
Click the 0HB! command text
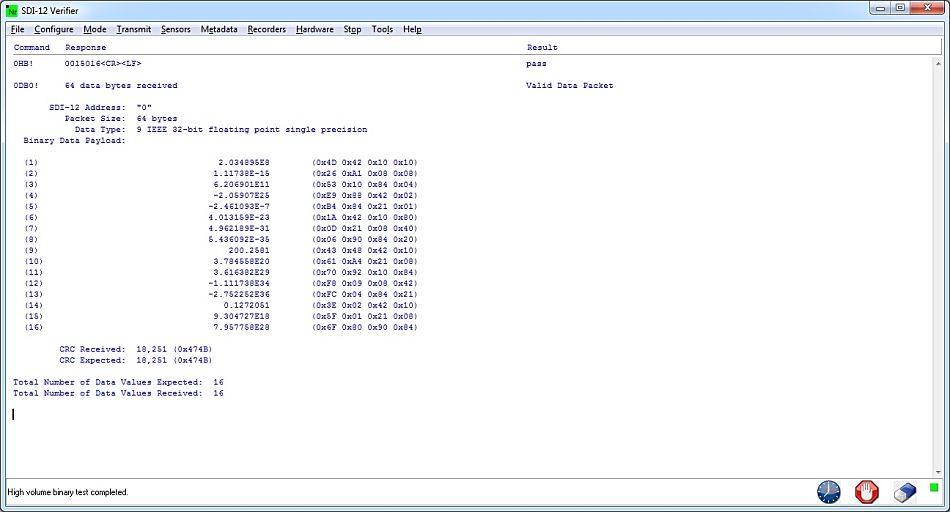(x=23, y=64)
